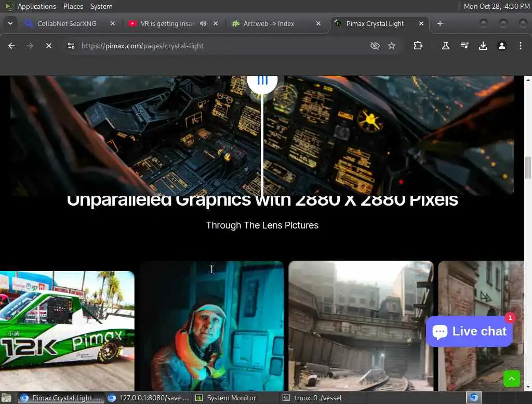This screenshot has width=532, height=404.
Task: Mute the audio on the YouTube tab
Action: pyautogui.click(x=203, y=23)
